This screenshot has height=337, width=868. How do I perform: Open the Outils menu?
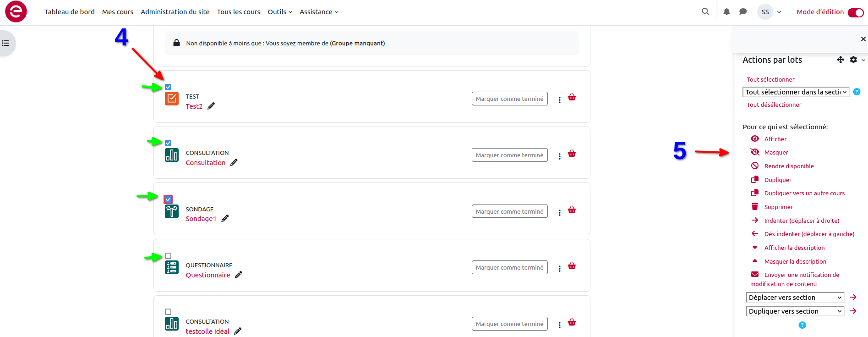click(279, 12)
